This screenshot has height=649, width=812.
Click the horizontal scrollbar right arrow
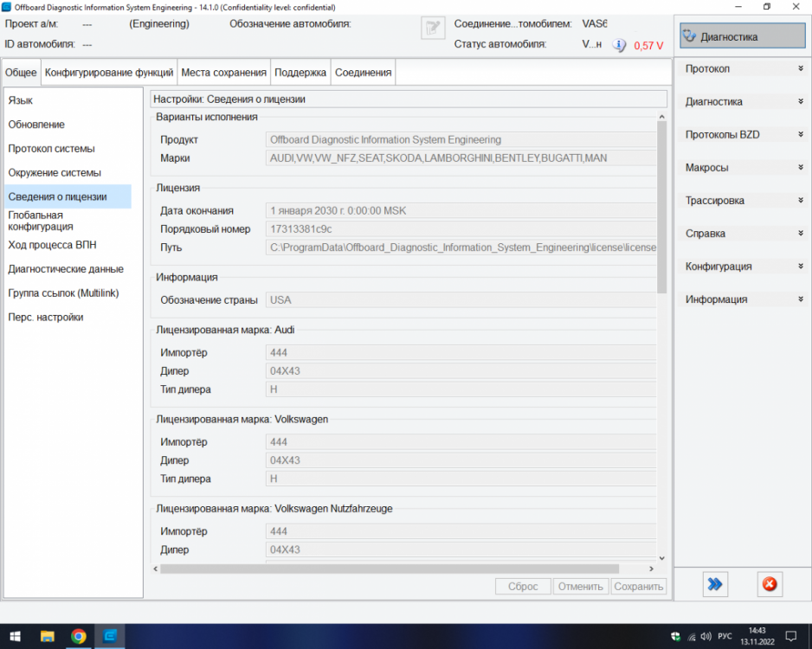pyautogui.click(x=651, y=569)
